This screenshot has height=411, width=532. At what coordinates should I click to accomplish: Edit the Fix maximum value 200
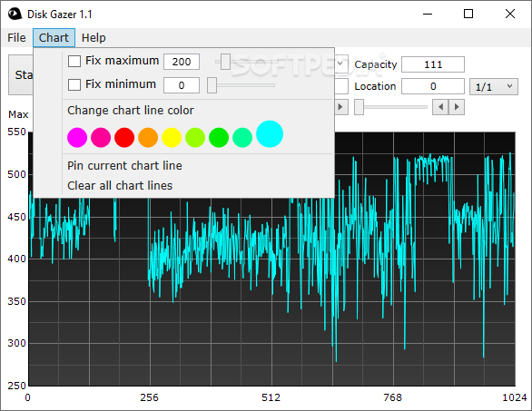point(182,62)
